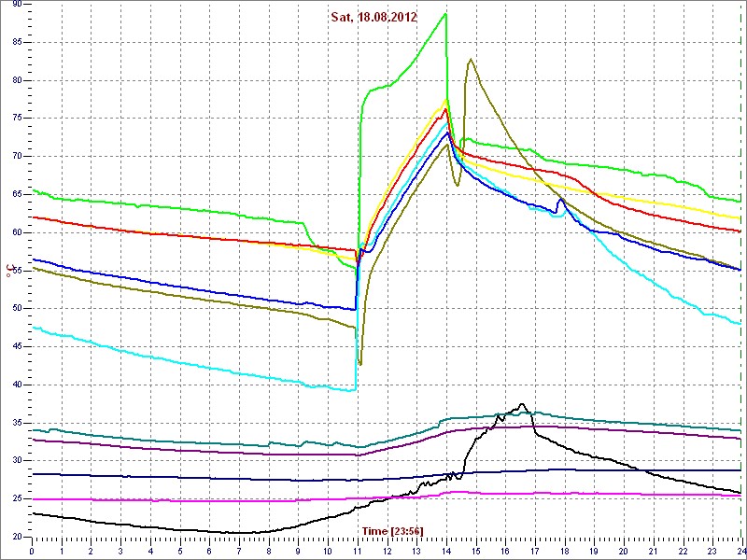Click hour 5 on the time axis
This screenshot has height=560, width=747.
pos(179,551)
